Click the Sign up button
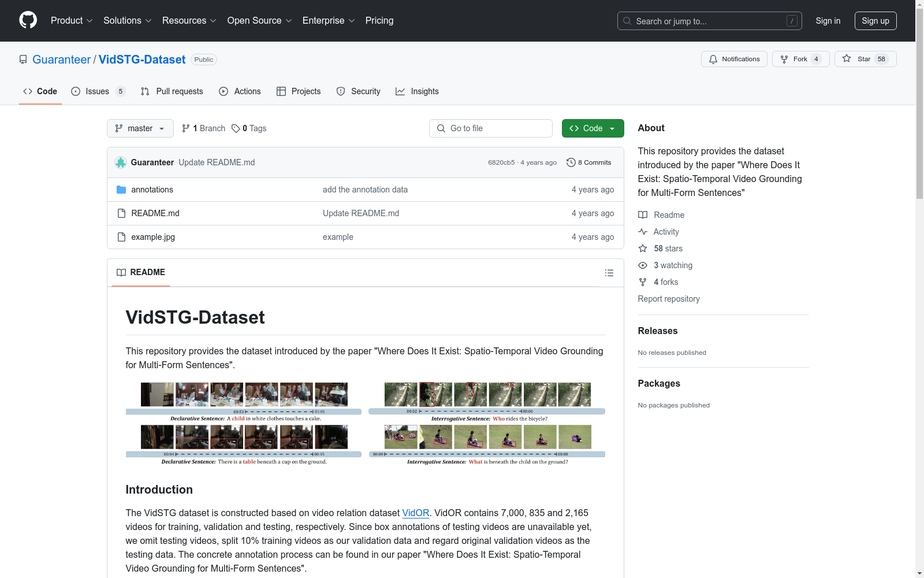 (x=875, y=21)
